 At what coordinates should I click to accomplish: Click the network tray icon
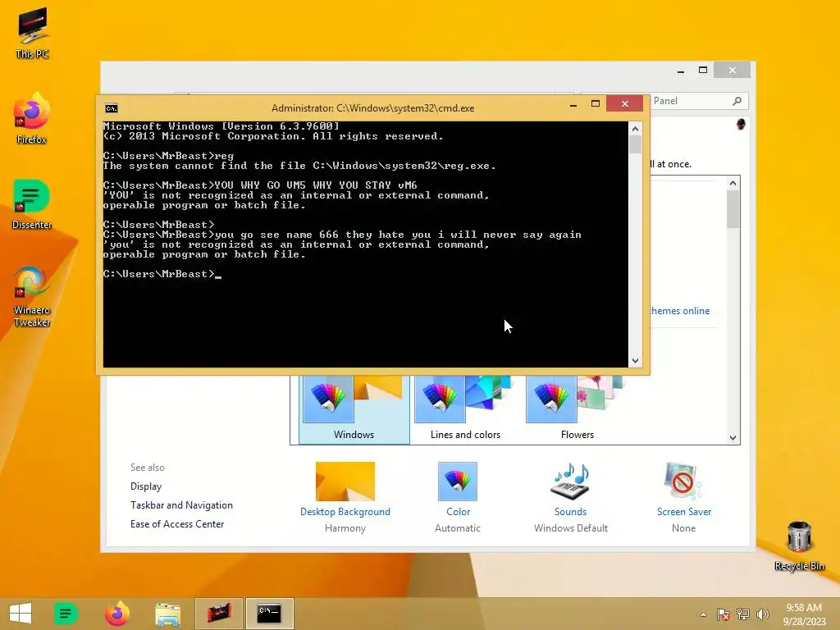[x=743, y=614]
